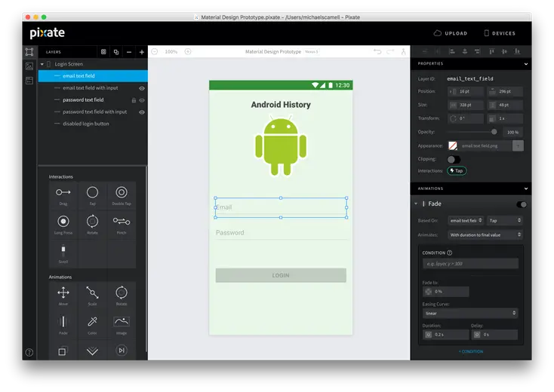
Task: Choose the Fade animation tile
Action: pyautogui.click(x=63, y=325)
